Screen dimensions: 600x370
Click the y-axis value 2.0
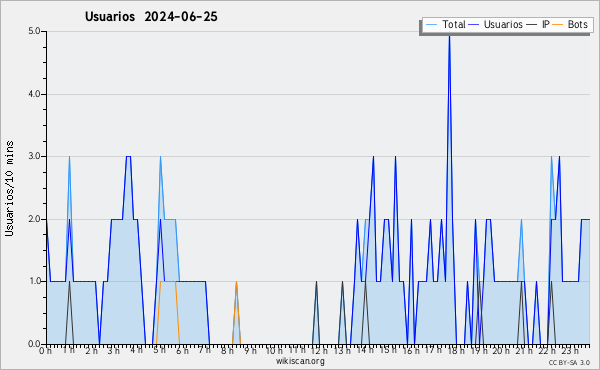[34, 219]
